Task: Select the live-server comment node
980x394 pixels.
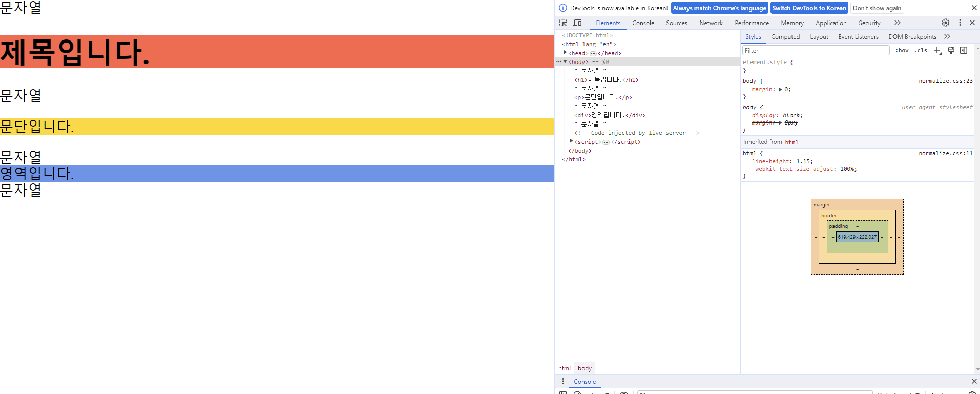Action: tap(637, 133)
